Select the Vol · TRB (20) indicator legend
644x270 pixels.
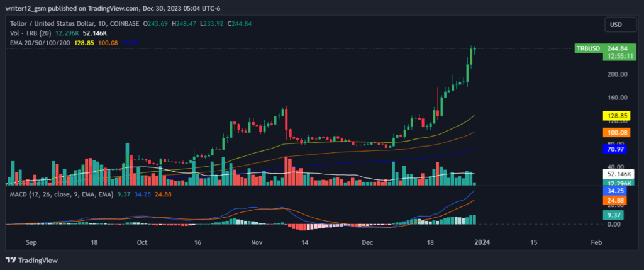pos(29,33)
